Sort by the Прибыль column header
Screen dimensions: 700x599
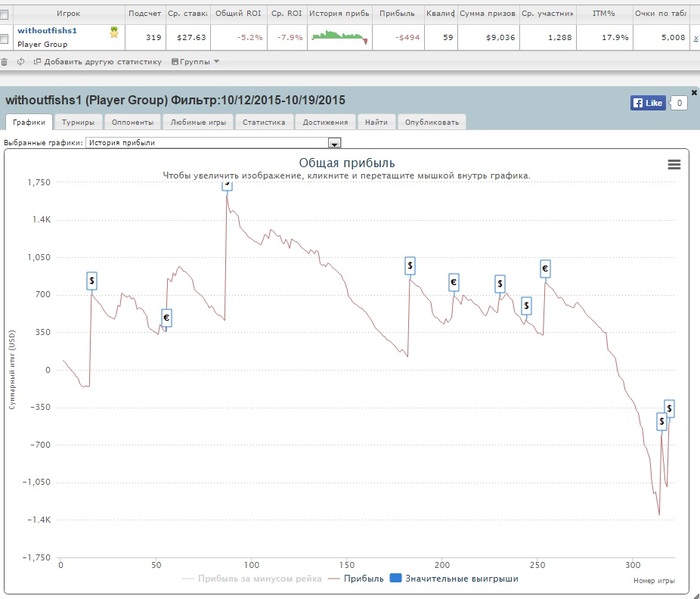397,13
